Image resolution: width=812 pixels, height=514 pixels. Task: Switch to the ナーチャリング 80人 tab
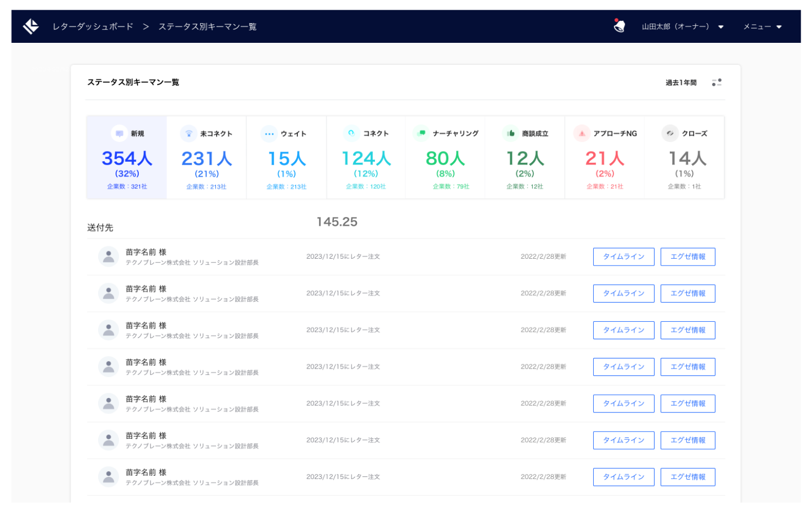445,158
